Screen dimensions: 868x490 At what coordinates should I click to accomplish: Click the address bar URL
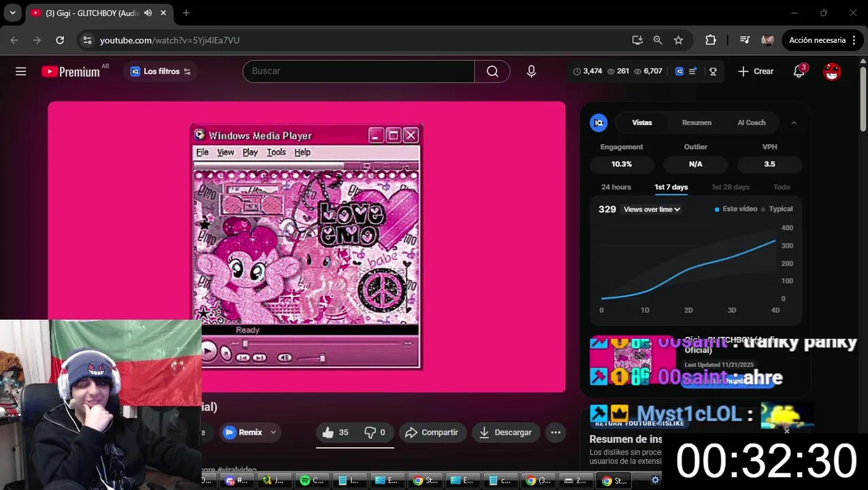tap(170, 40)
